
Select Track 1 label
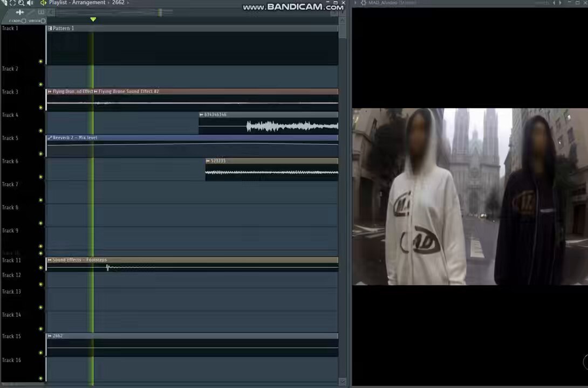[x=10, y=29]
